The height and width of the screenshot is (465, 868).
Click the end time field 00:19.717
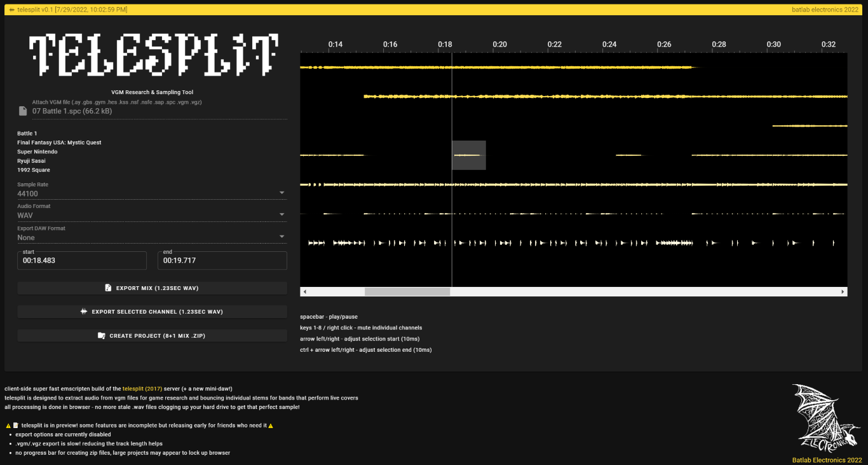tap(222, 261)
